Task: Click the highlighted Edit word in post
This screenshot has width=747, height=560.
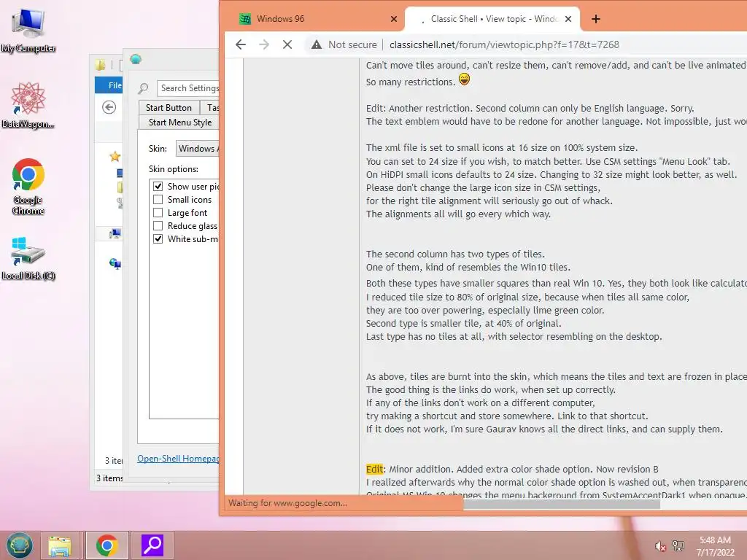Action: click(x=374, y=470)
